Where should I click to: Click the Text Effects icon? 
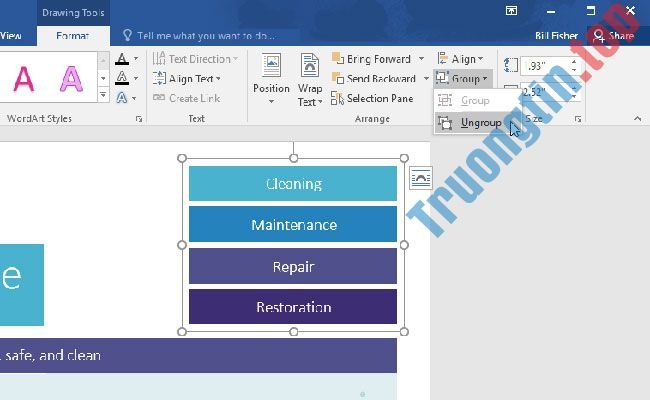click(121, 98)
